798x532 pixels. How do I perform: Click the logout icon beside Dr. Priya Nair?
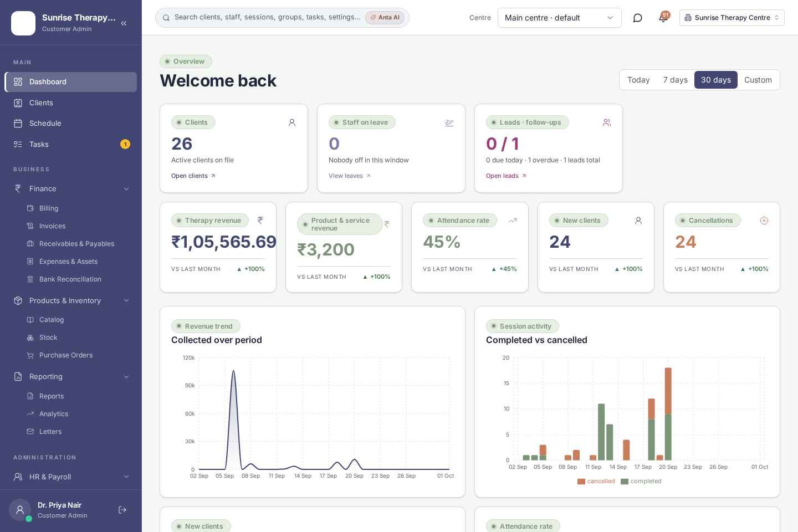tap(122, 510)
